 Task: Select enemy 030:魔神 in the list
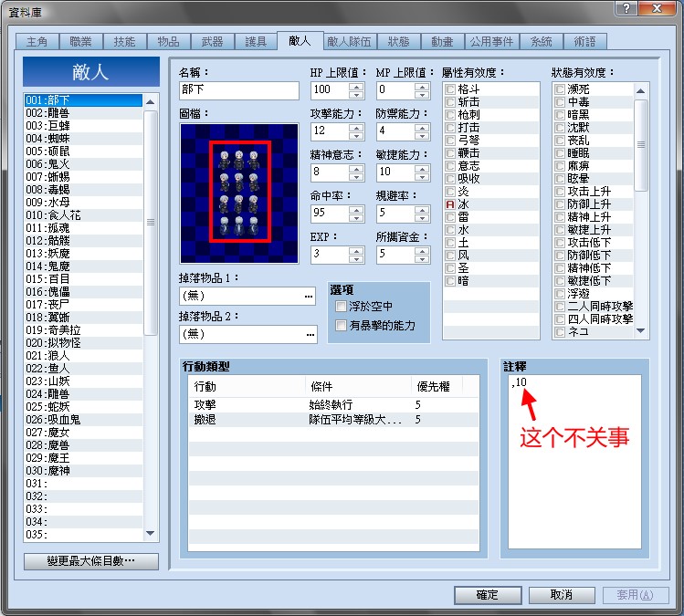click(83, 470)
